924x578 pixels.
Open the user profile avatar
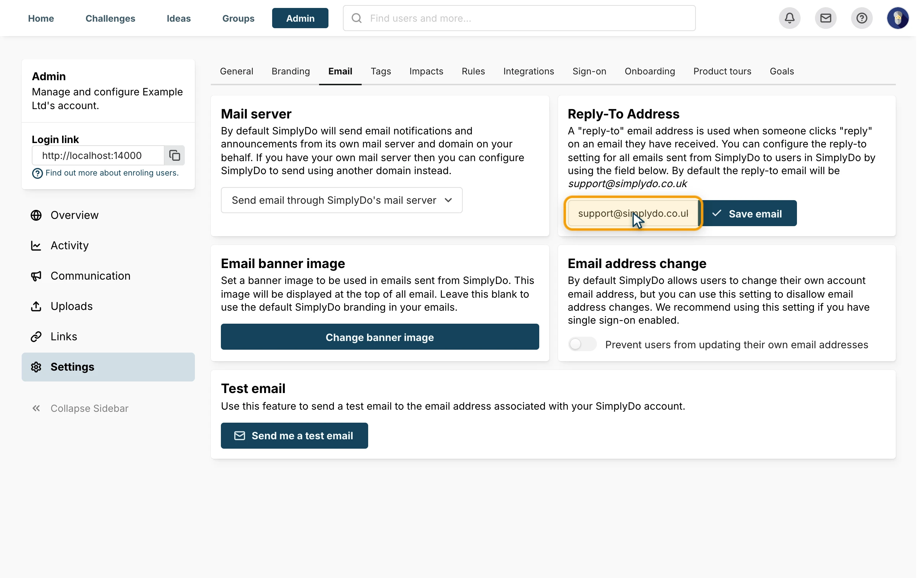[x=898, y=18]
